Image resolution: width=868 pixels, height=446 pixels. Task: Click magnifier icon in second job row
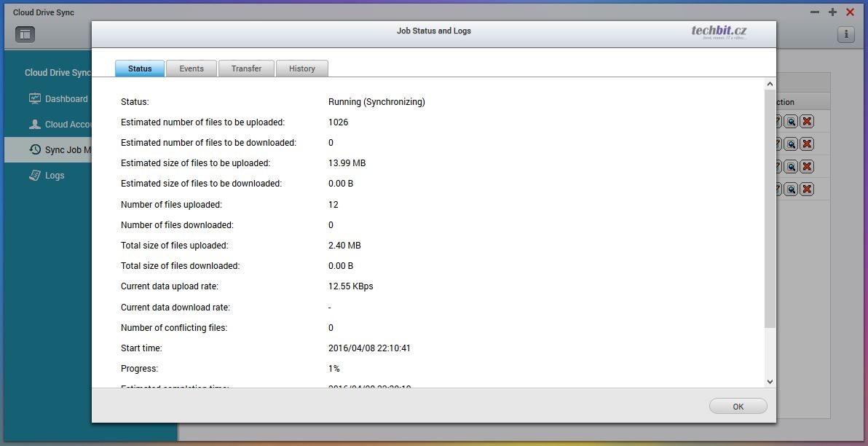[791, 144]
